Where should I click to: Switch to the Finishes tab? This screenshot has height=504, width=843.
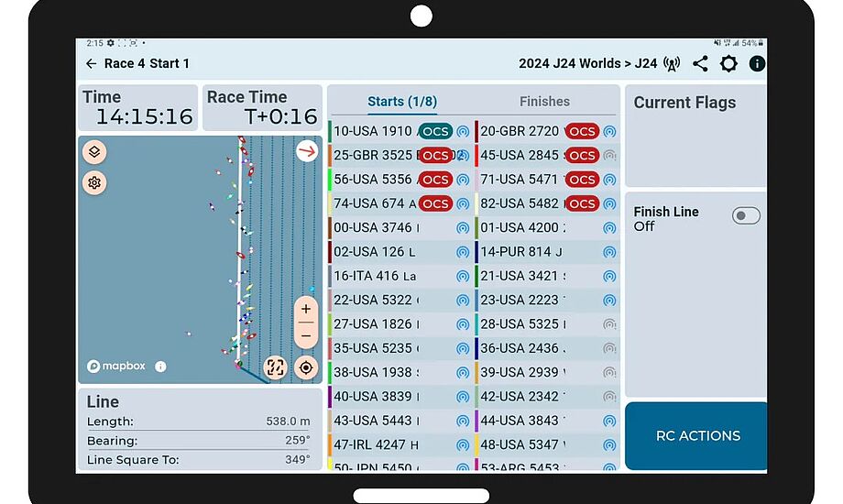[544, 102]
